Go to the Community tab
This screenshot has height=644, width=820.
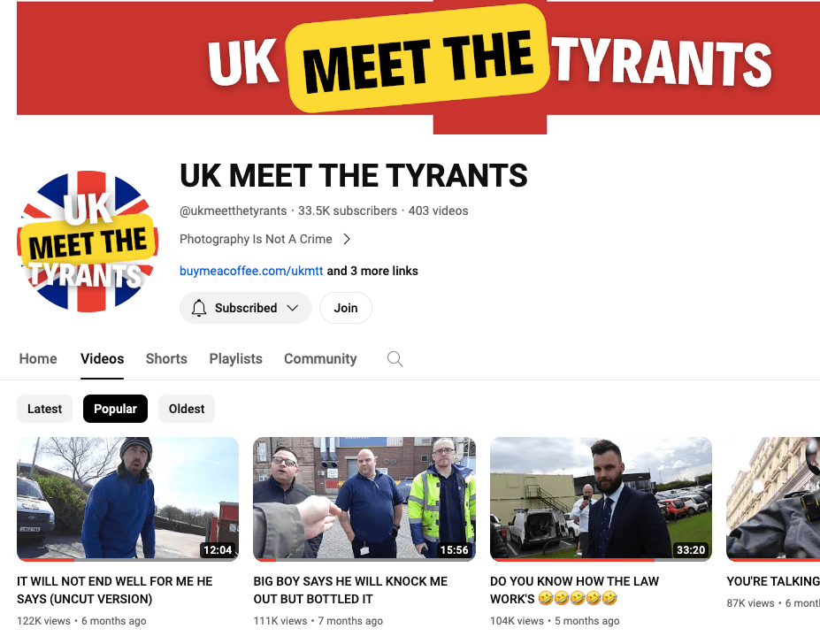[320, 359]
